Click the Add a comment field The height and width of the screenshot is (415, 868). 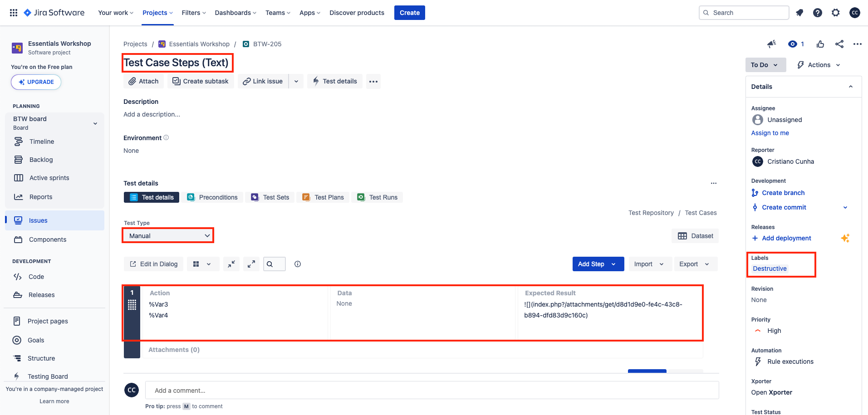(x=432, y=391)
